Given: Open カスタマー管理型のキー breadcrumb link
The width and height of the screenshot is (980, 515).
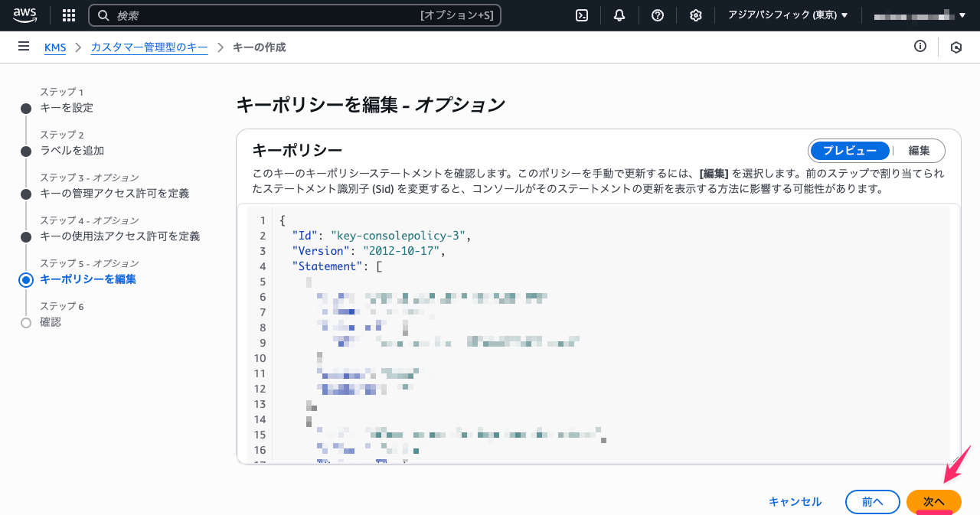Looking at the screenshot, I should click(x=149, y=47).
